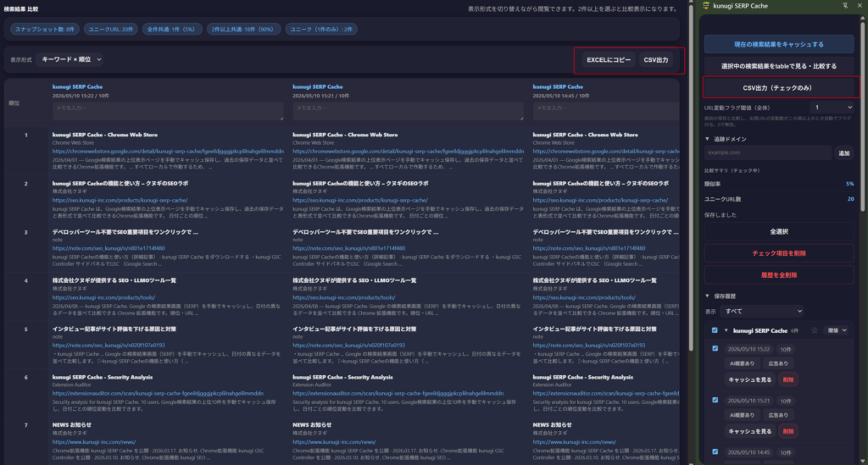Screen dimensions: 868x465
Task: Click ユニークURL数 20 value
Action: (x=850, y=199)
